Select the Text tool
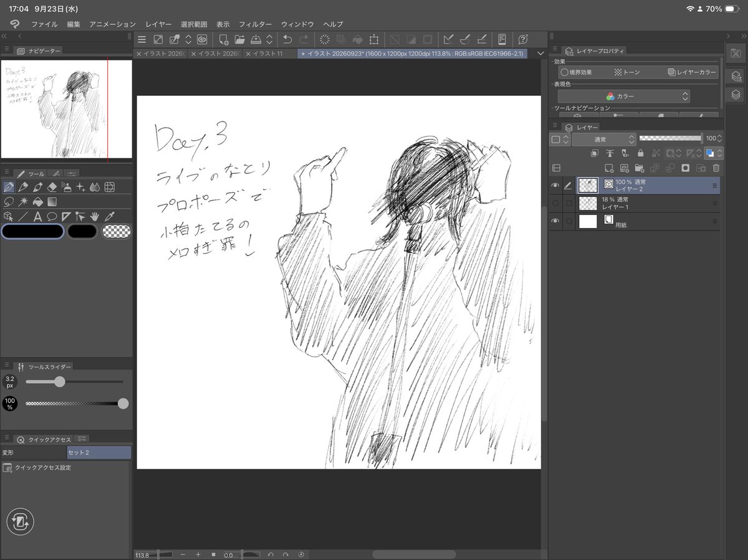The height and width of the screenshot is (560, 748). coord(38,217)
